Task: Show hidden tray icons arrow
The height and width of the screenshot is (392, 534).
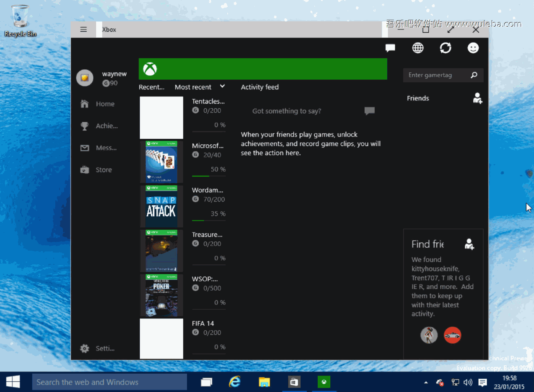Action: coord(426,382)
